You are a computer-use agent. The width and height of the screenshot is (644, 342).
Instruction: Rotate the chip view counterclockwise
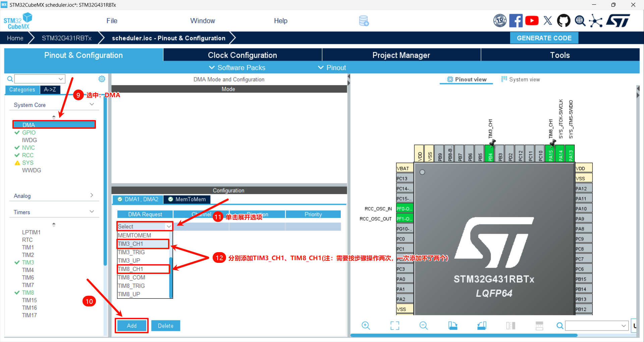coord(482,326)
